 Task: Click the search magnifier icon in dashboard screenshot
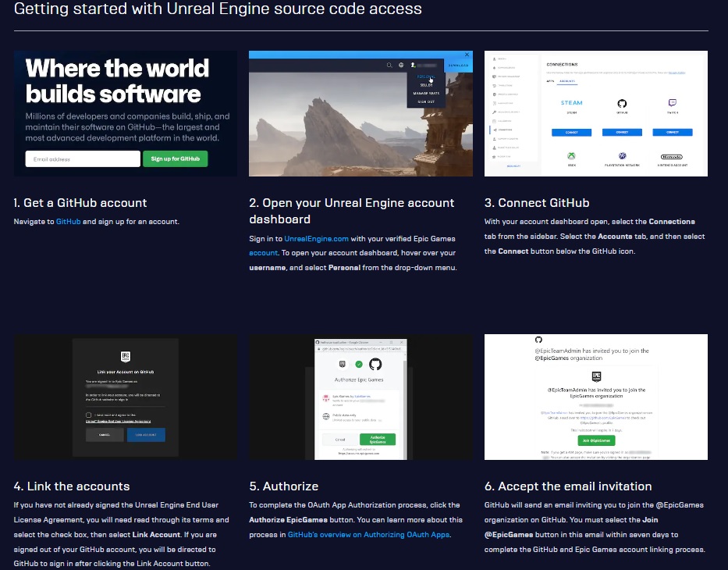tap(389, 65)
